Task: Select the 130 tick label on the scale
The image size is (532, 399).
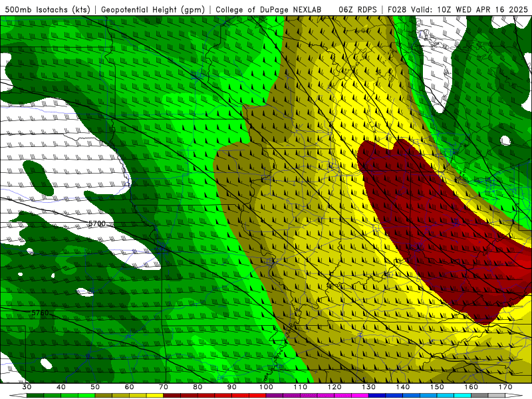Action: pyautogui.click(x=368, y=387)
